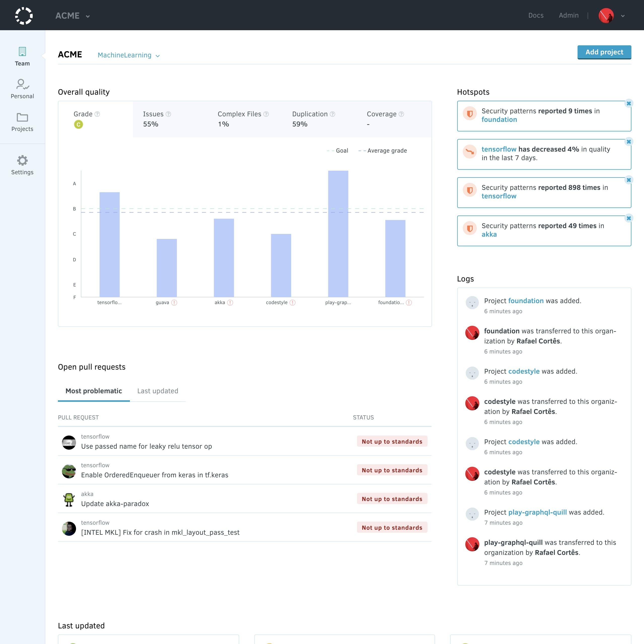The width and height of the screenshot is (644, 644).
Task: Click the help icon next to Grade
Action: click(97, 114)
